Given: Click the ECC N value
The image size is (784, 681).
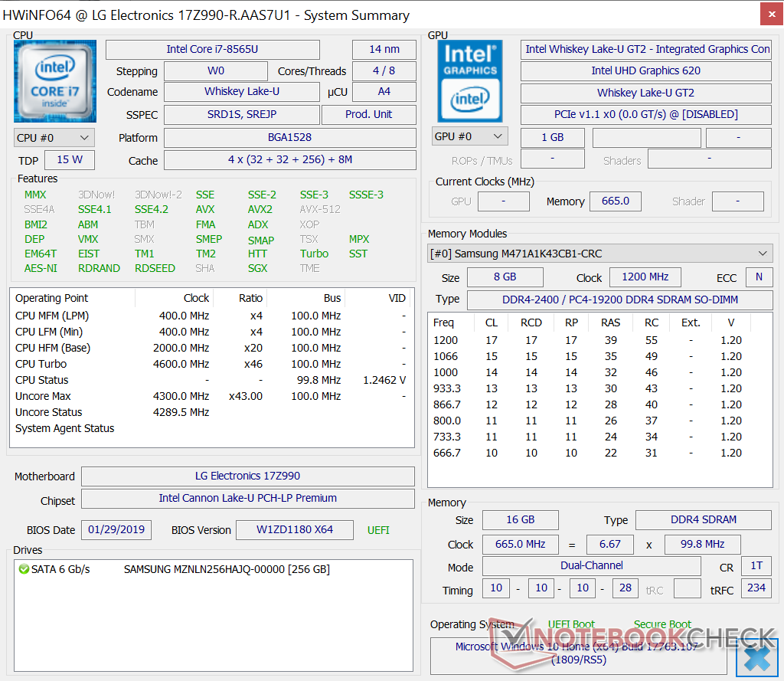Looking at the screenshot, I should pyautogui.click(x=759, y=277).
